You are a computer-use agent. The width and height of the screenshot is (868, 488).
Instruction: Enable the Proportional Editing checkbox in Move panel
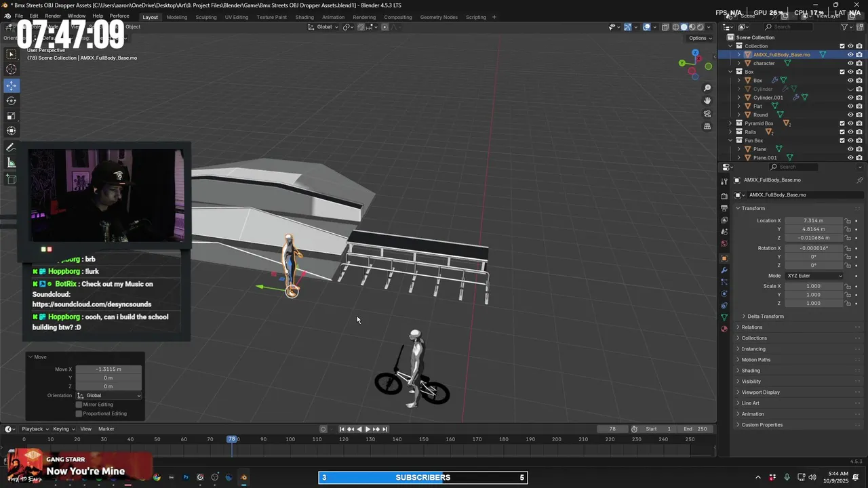point(79,413)
